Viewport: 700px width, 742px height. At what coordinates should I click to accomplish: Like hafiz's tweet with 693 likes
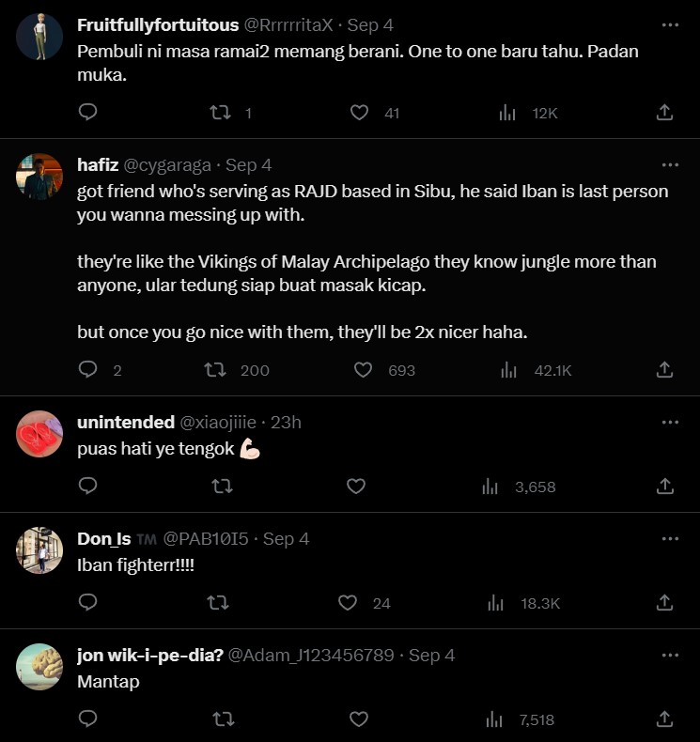(x=363, y=370)
